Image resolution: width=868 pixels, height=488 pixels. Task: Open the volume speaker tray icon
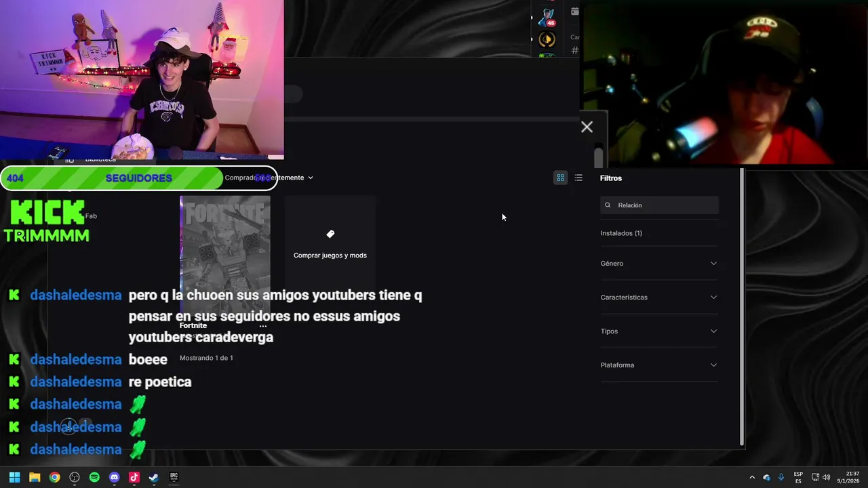tap(826, 477)
